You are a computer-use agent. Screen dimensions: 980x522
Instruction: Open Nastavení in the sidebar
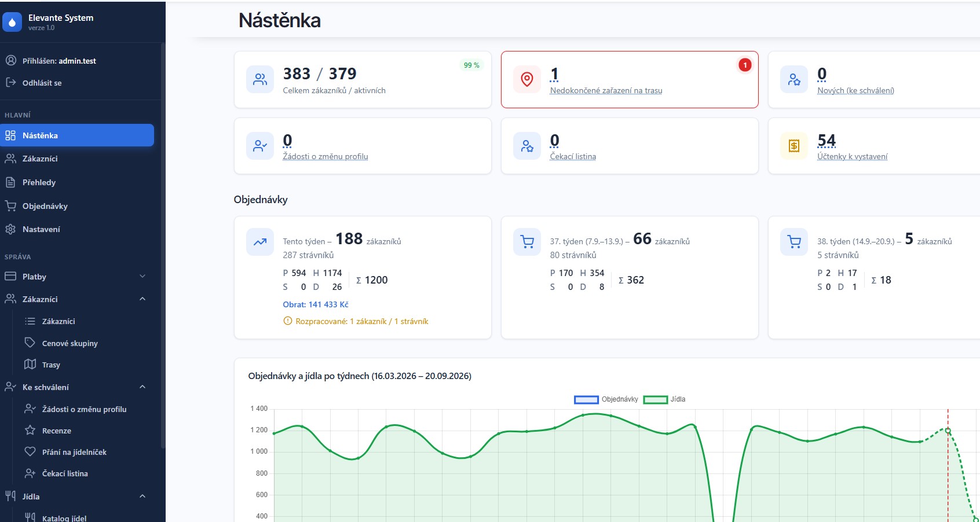[x=76, y=229]
